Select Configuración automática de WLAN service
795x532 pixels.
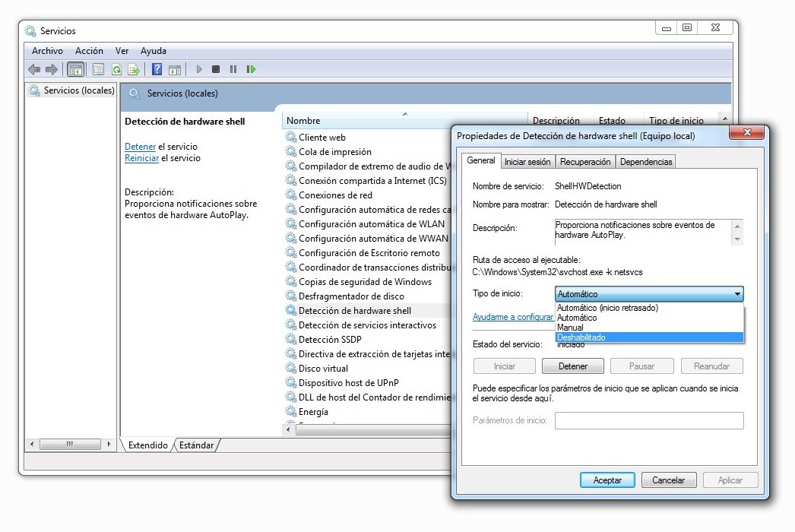pyautogui.click(x=371, y=223)
